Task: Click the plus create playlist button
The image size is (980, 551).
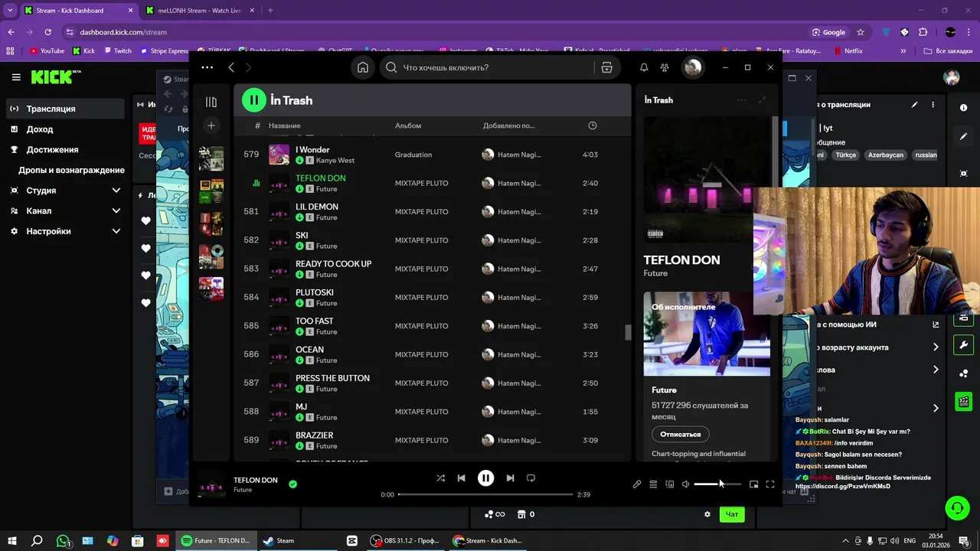Action: point(211,126)
